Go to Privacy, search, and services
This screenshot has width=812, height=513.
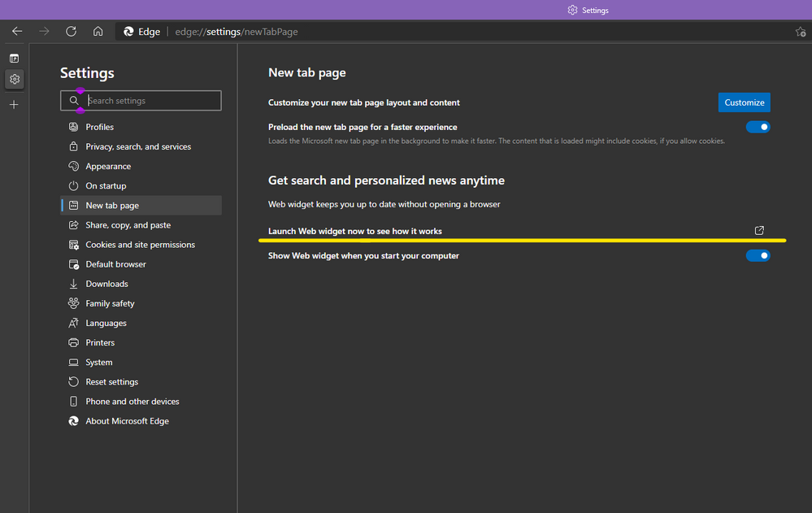138,147
